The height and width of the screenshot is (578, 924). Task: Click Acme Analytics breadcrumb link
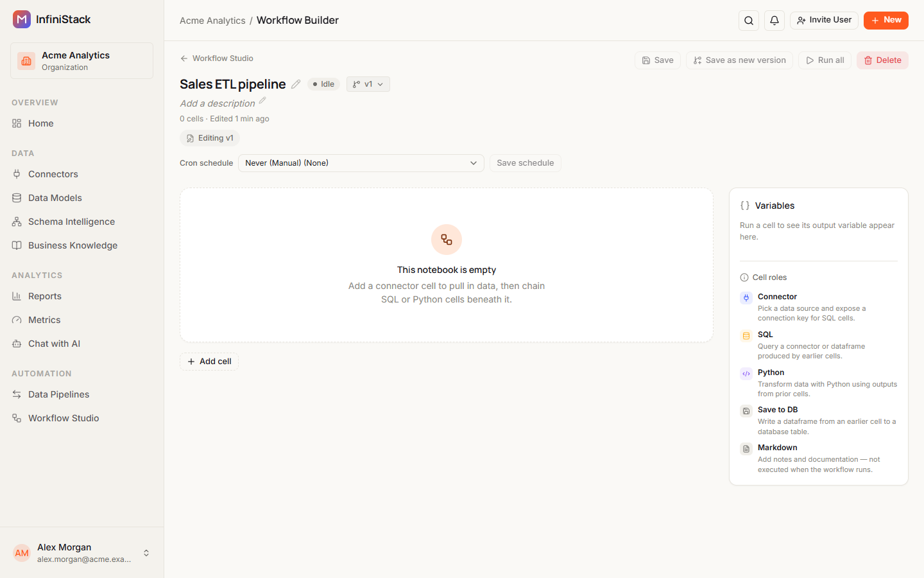click(x=212, y=21)
